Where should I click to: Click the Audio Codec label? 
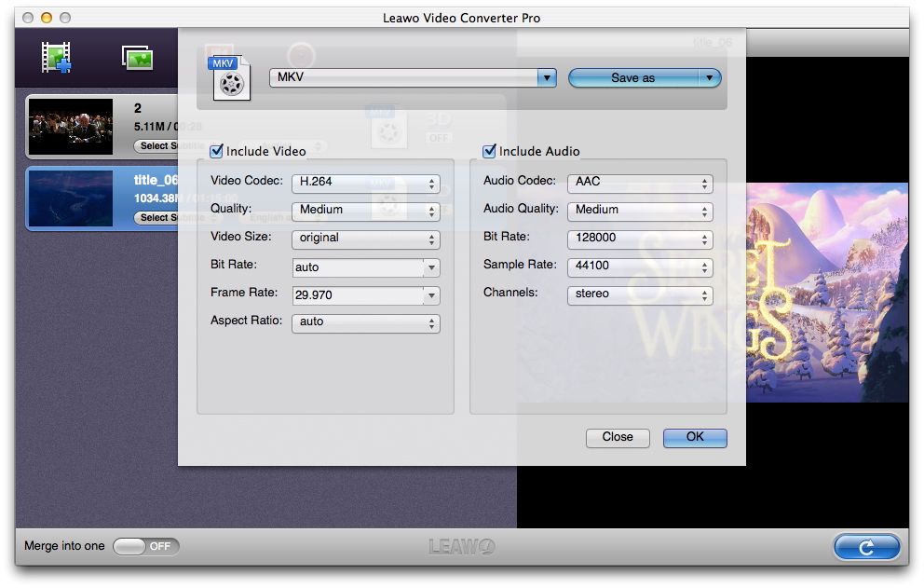519,181
